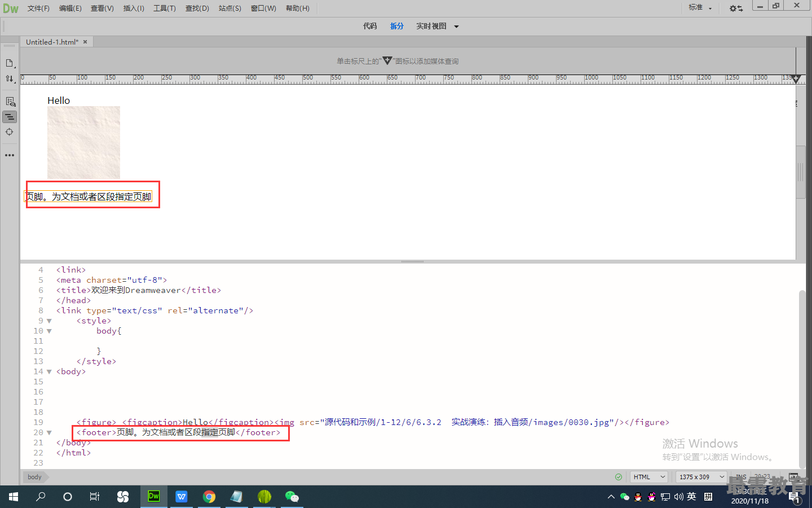Click the Hello caption in live view
Screen dimensions: 812x508
59,100
